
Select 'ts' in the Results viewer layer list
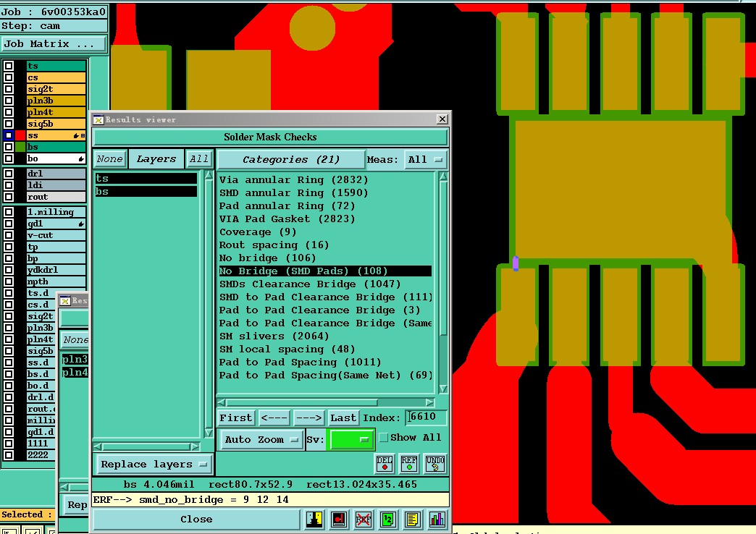pyautogui.click(x=146, y=178)
